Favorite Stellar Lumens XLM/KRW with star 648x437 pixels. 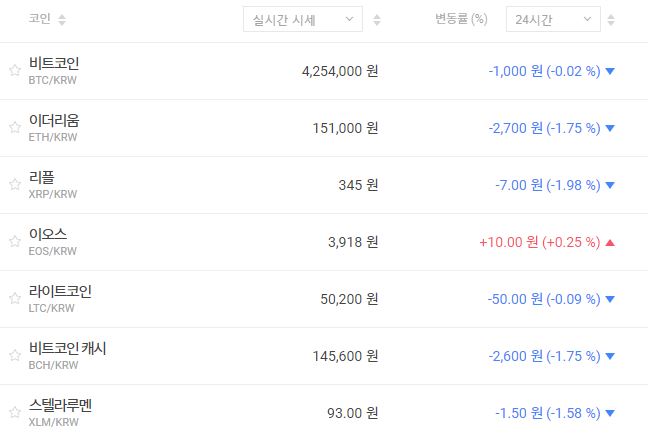click(15, 413)
